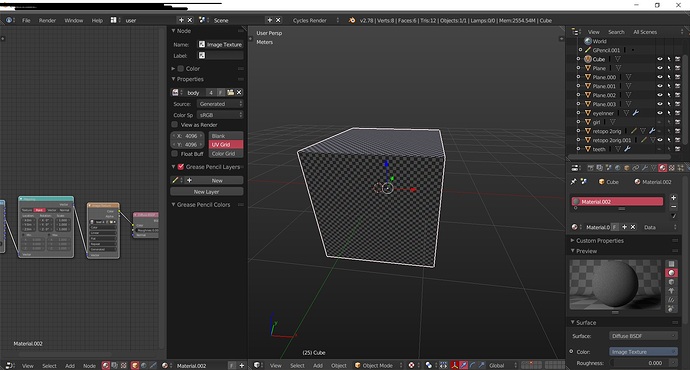The width and height of the screenshot is (690, 370).
Task: Remove the material slot with minus
Action: (x=673, y=206)
